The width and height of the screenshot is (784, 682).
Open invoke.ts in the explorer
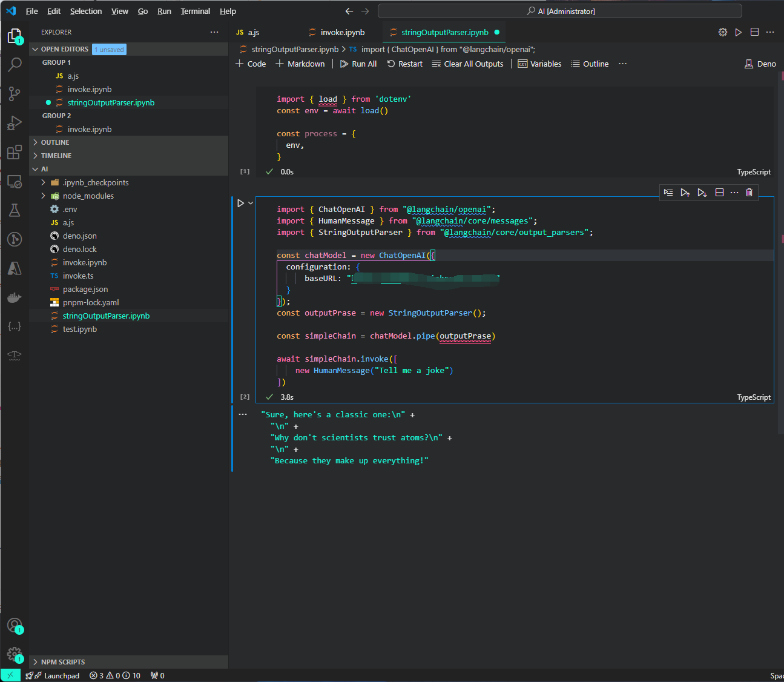pyautogui.click(x=129, y=276)
